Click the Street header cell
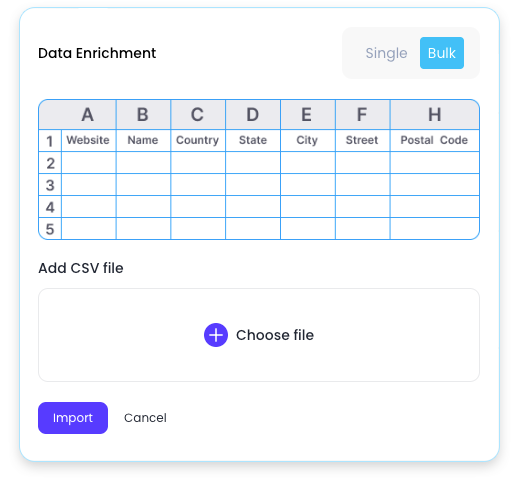 click(x=362, y=140)
